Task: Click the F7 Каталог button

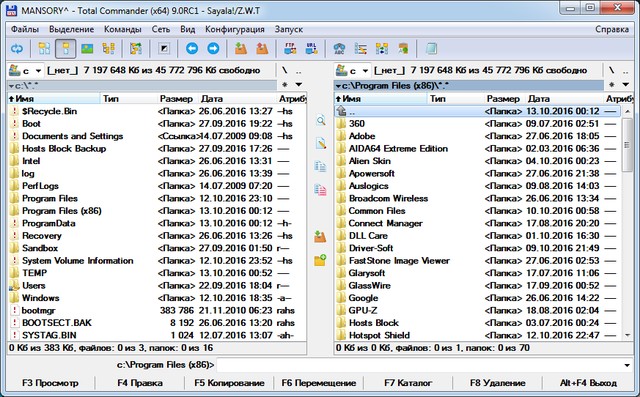Action: click(x=408, y=383)
